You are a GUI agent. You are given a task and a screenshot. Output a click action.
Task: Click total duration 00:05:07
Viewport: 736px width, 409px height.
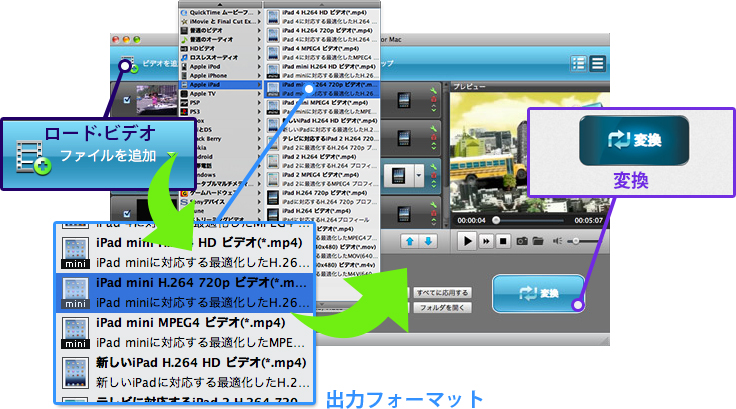588,220
